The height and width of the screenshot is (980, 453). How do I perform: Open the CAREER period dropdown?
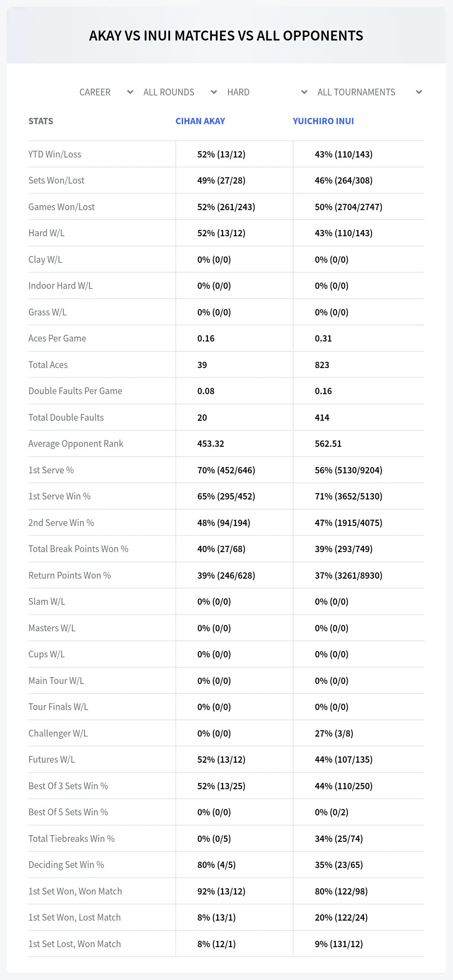pos(106,92)
